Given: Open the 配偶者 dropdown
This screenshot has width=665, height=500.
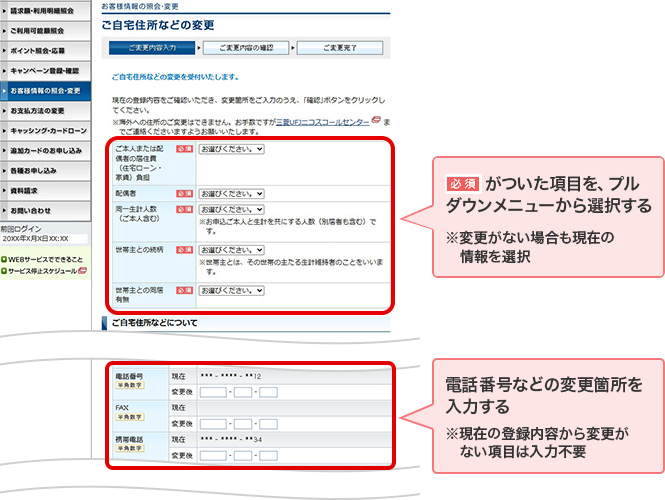Looking at the screenshot, I should [x=232, y=194].
